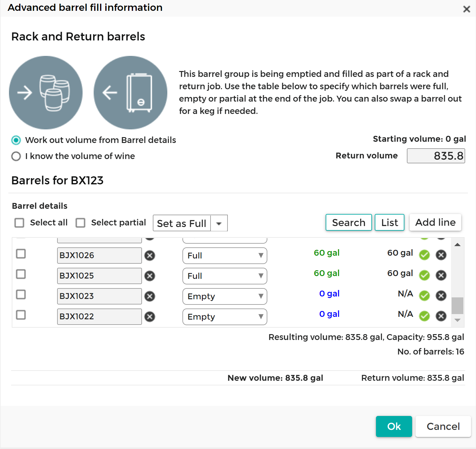The width and height of the screenshot is (476, 449).
Task: Open fill state dropdown for BJX1023
Action: pos(225,296)
